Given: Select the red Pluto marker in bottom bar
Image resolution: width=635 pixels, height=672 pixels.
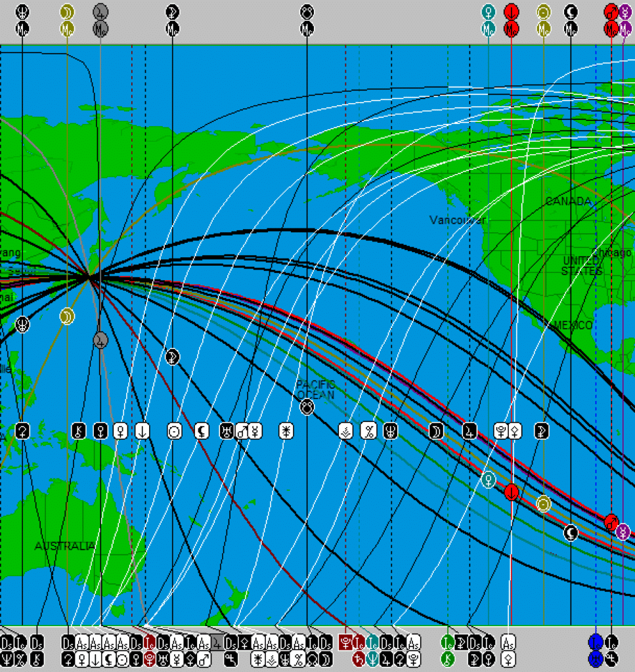Looking at the screenshot, I should point(345,642).
